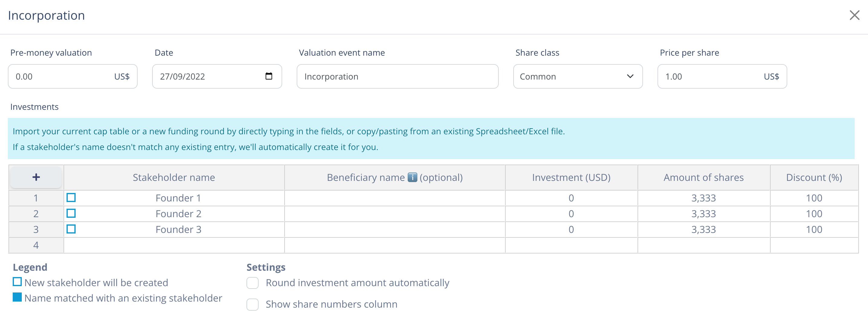Add a new row with plus icon

(36, 177)
